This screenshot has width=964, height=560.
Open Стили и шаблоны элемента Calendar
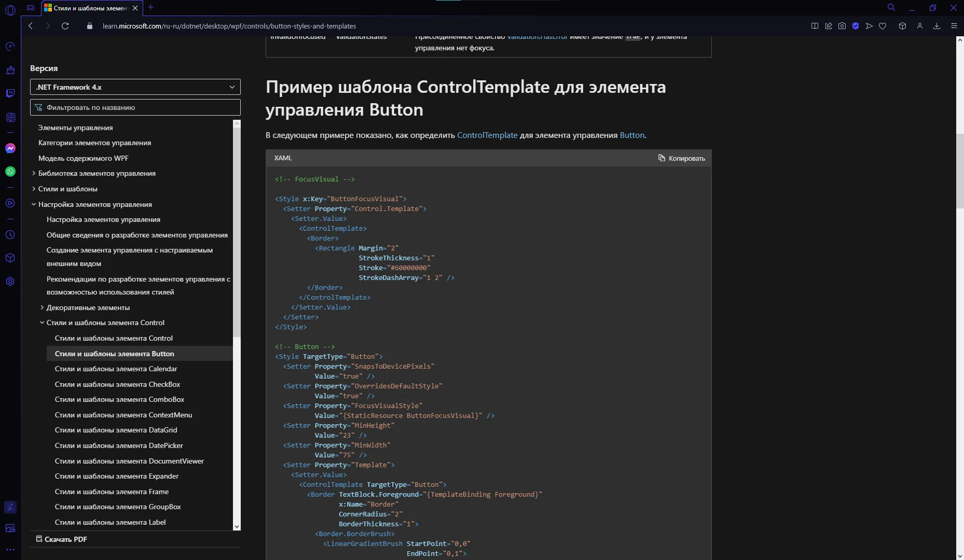tap(116, 369)
